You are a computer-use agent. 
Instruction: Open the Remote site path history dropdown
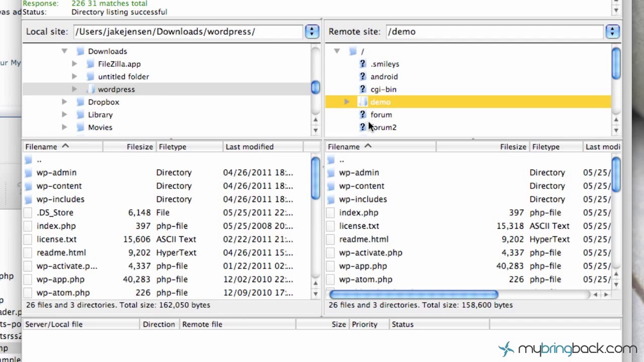coord(612,32)
